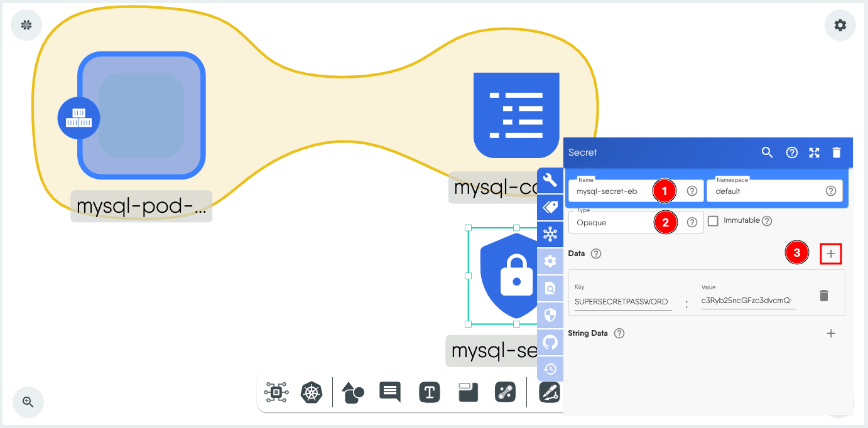Add a new Data entry with plus button

(831, 254)
